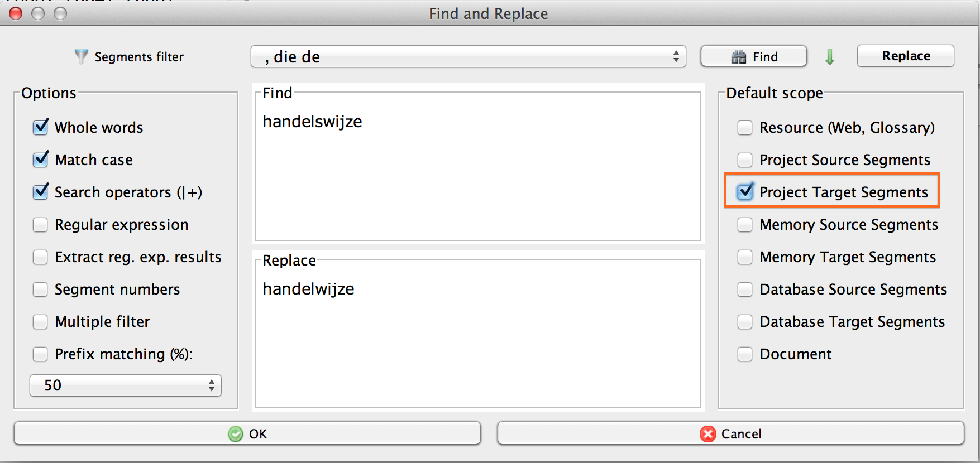This screenshot has height=463, width=980.
Task: Tick the Document scope checkbox
Action: point(745,354)
